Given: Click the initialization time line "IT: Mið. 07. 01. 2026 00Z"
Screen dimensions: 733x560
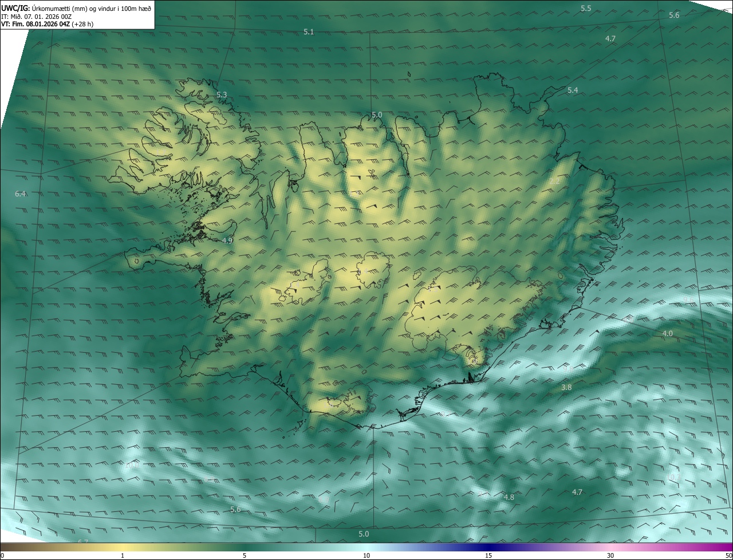Looking at the screenshot, I should click(x=37, y=17).
